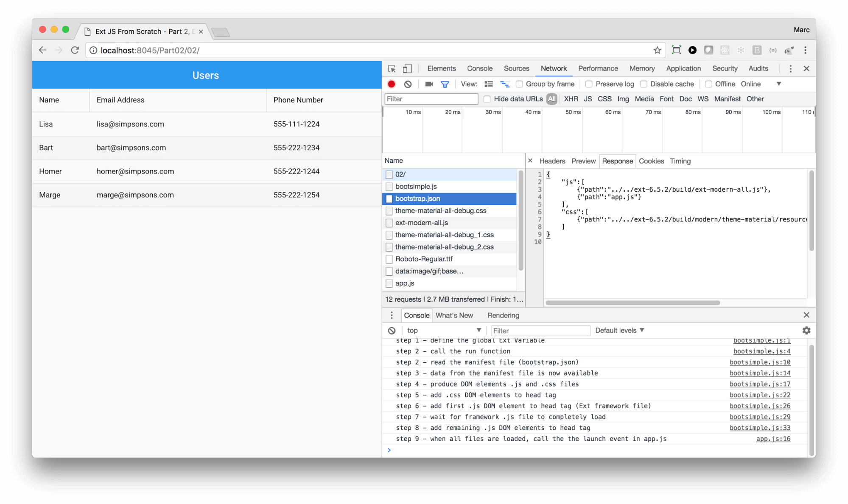Activate the inspect element picker icon
Image resolution: width=848 pixels, height=504 pixels.
[x=392, y=69]
